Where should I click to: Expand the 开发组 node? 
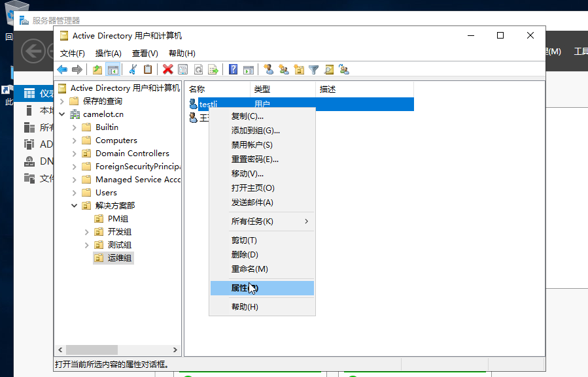tap(86, 232)
